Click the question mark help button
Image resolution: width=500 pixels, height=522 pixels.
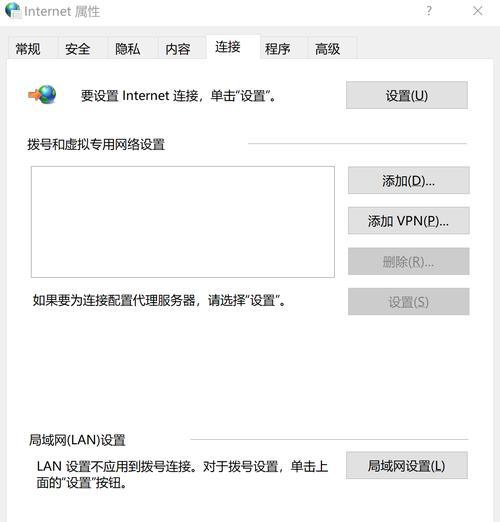pyautogui.click(x=429, y=11)
